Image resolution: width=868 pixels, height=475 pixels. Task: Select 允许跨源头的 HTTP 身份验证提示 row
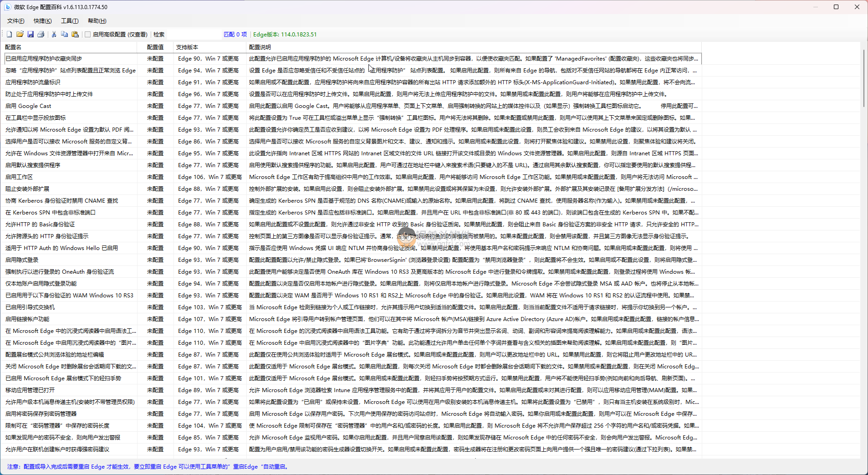coord(353,236)
